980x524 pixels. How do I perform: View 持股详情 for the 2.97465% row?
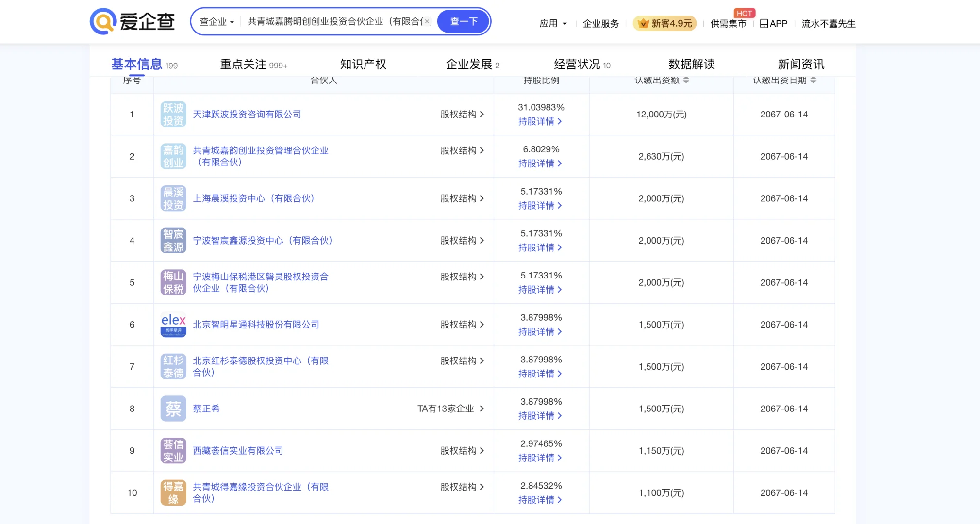[x=540, y=458]
